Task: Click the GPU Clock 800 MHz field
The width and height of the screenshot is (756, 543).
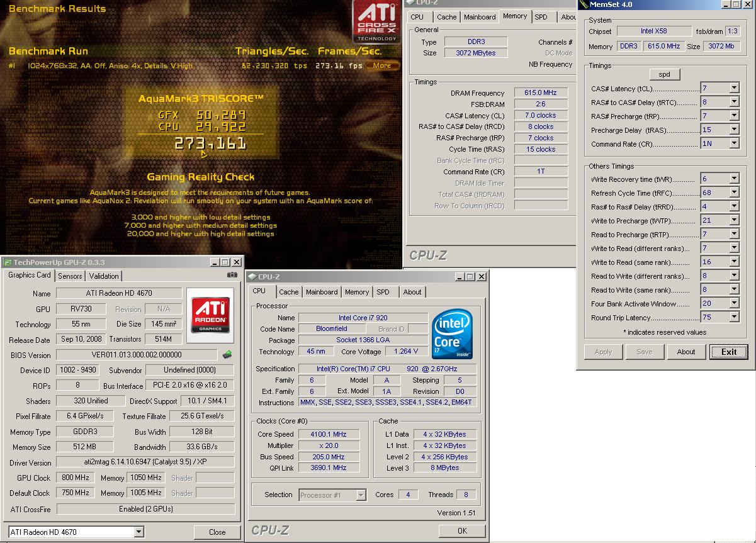Action: point(76,478)
